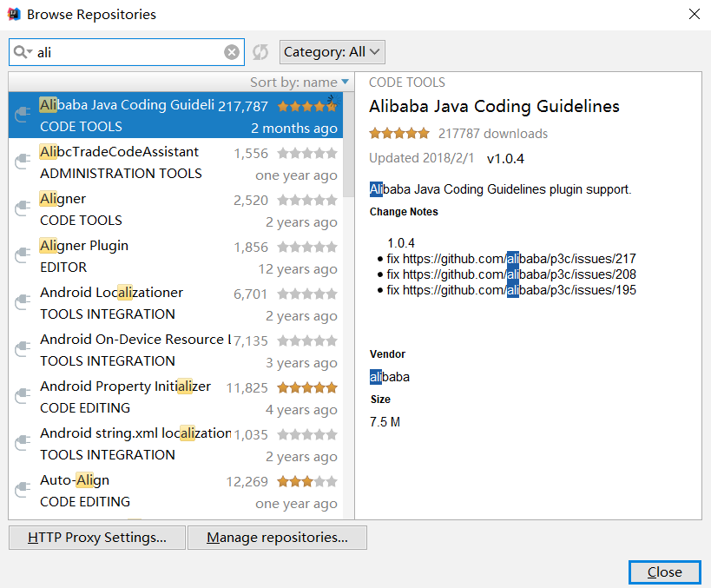Click the '12,269' download count

click(247, 482)
